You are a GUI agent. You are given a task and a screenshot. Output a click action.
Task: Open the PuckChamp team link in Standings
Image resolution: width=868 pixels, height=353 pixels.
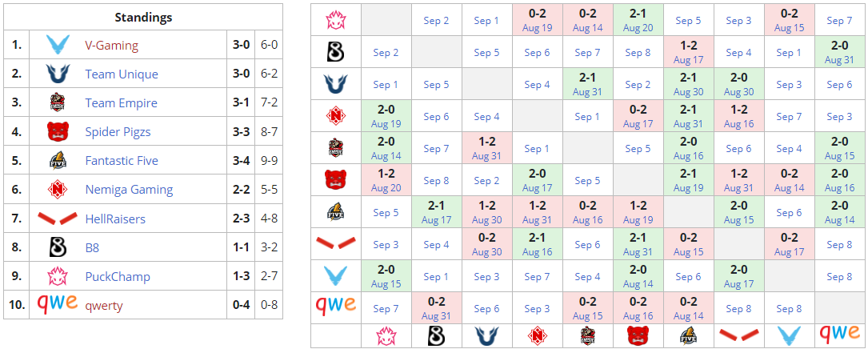pos(117,277)
